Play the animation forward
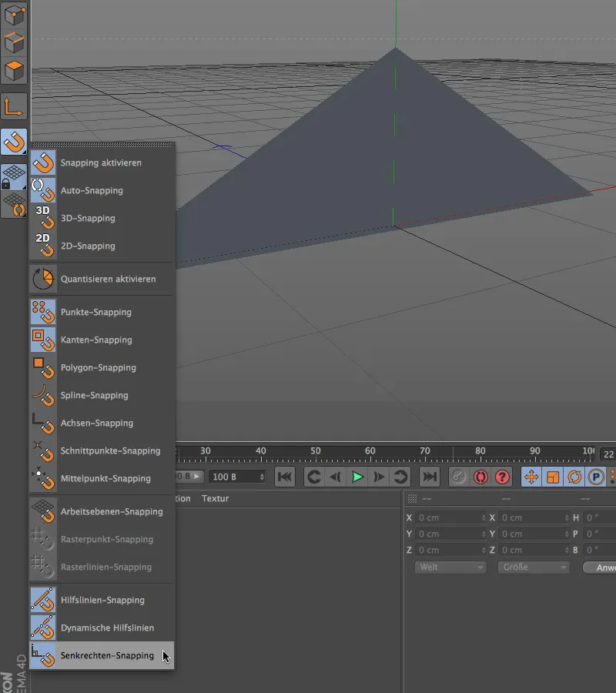The image size is (616, 693). [357, 477]
